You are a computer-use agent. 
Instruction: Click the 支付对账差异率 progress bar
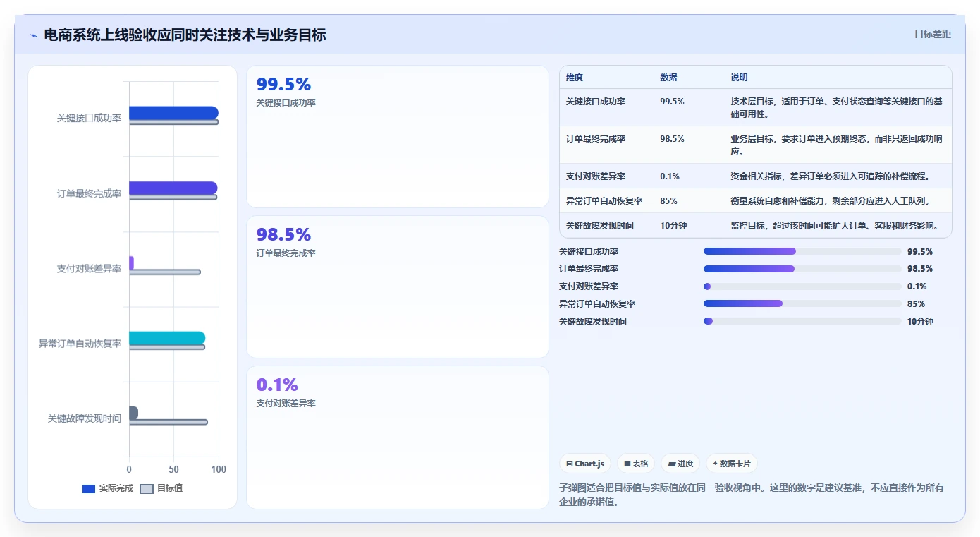802,286
